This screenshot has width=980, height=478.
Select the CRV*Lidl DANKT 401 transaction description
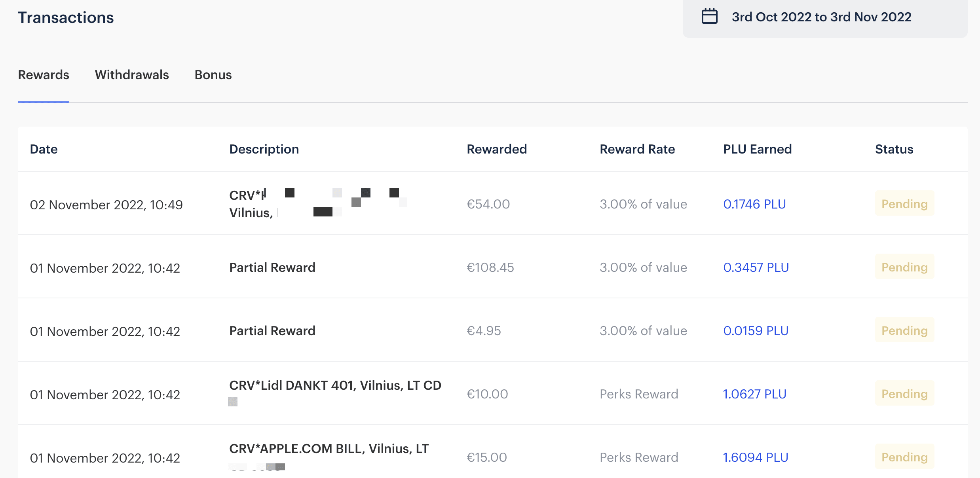click(x=335, y=385)
